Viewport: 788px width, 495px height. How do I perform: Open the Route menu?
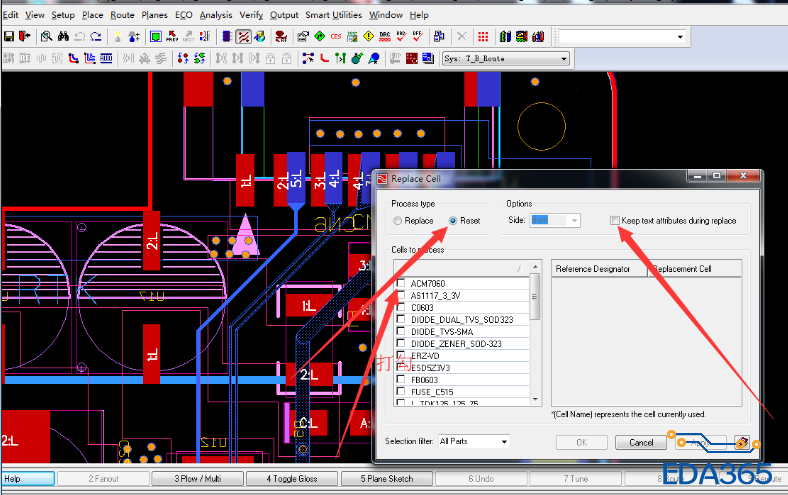[122, 15]
